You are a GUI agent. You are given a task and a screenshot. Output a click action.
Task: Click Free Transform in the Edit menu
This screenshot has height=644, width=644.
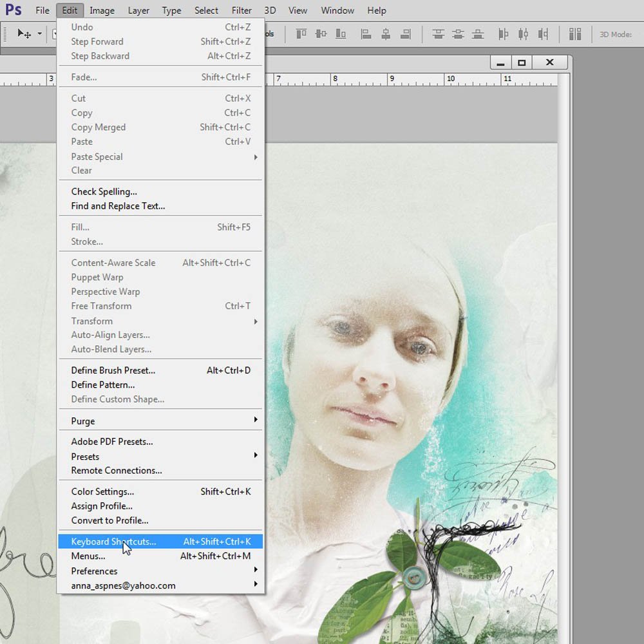pyautogui.click(x=160, y=306)
